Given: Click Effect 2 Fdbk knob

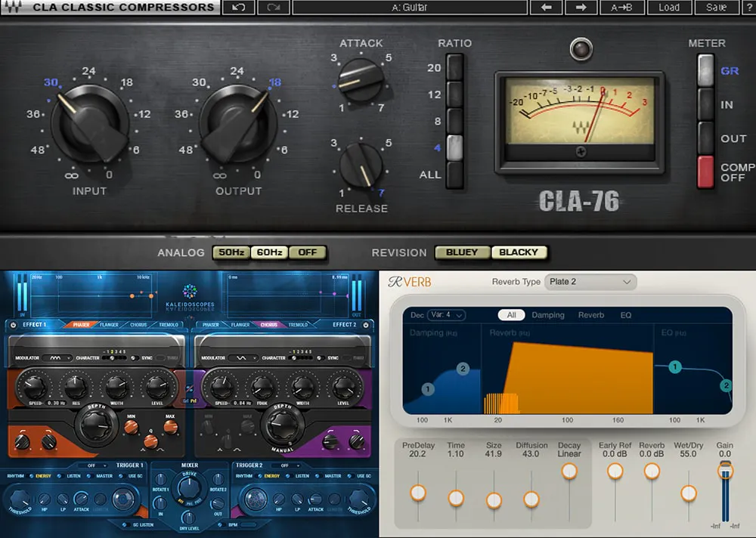Looking at the screenshot, I should (x=262, y=386).
